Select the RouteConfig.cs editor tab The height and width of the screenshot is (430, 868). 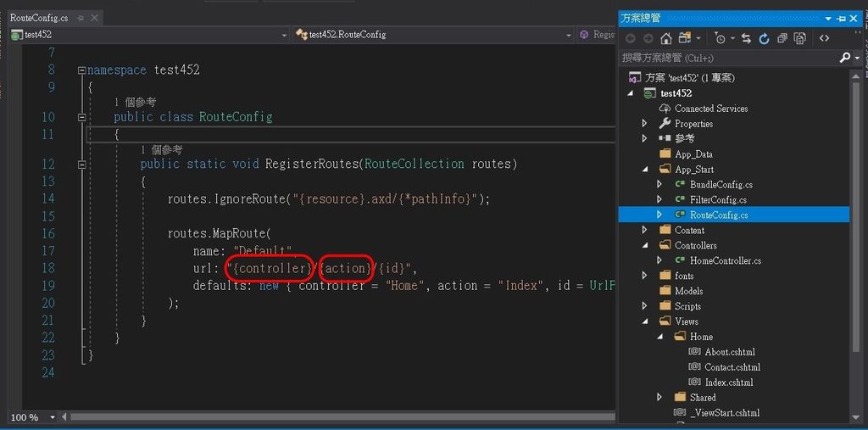(x=39, y=18)
